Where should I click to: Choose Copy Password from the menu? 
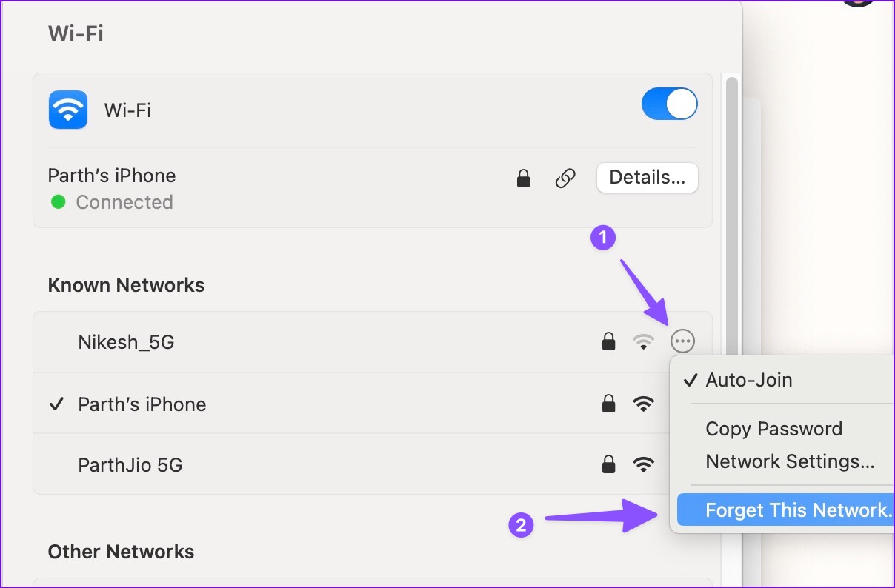773,429
